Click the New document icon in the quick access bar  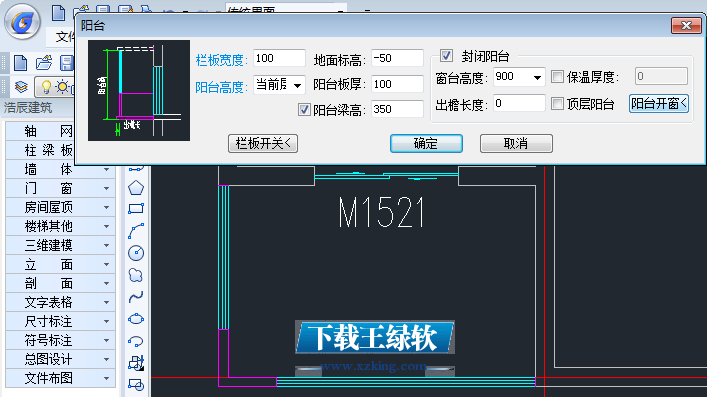(x=59, y=13)
